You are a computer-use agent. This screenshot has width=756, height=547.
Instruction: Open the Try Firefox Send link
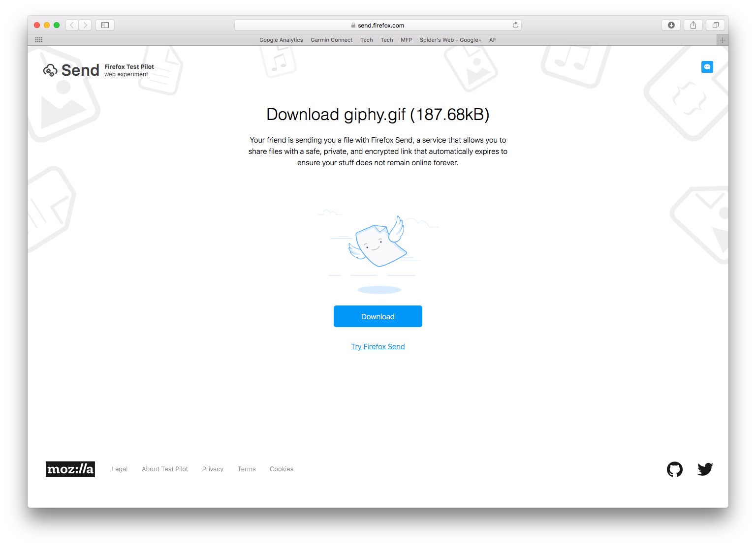pyautogui.click(x=378, y=347)
